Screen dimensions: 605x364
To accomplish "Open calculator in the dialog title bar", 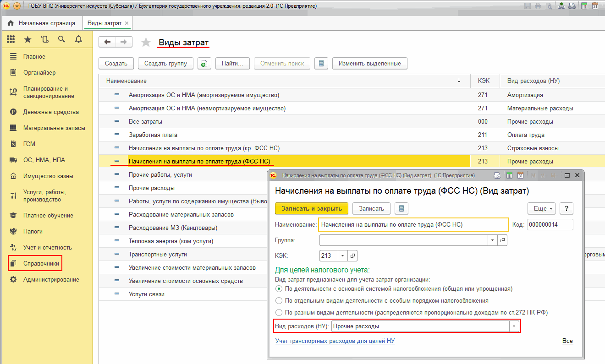I will pos(509,175).
